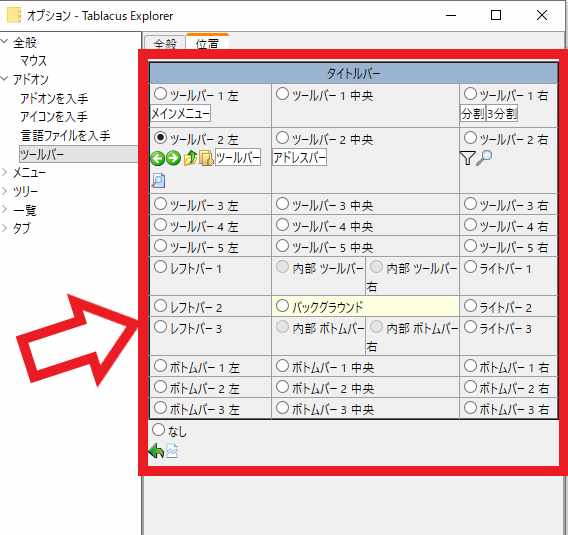Click the green Back arrow icon
568x535 pixels.
pos(158,159)
